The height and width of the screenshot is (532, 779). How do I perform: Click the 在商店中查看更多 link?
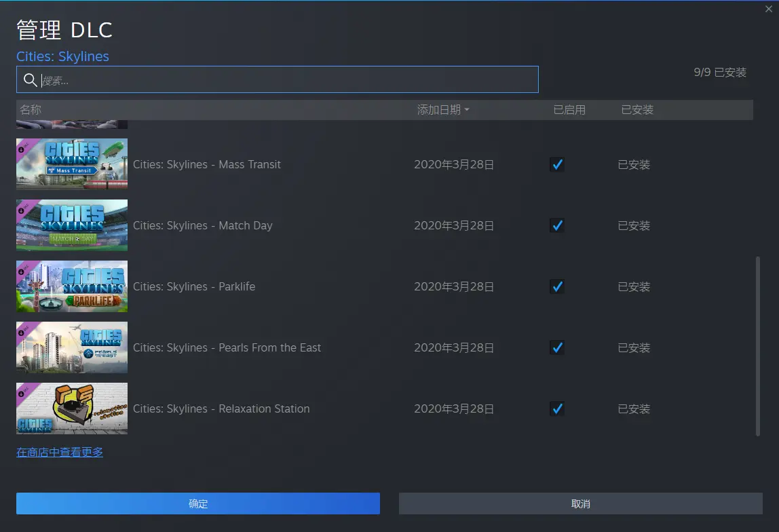(60, 452)
